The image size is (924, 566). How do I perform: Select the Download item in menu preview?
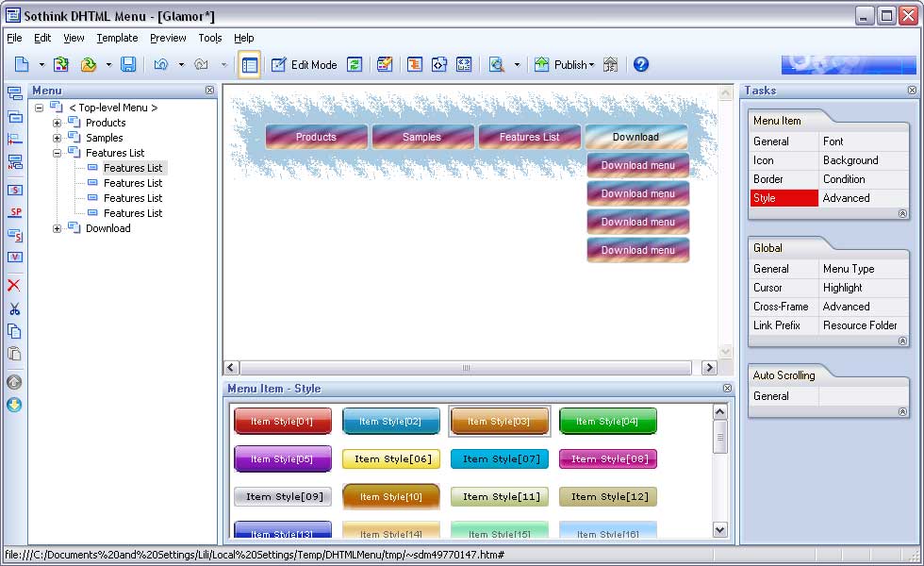pos(636,136)
